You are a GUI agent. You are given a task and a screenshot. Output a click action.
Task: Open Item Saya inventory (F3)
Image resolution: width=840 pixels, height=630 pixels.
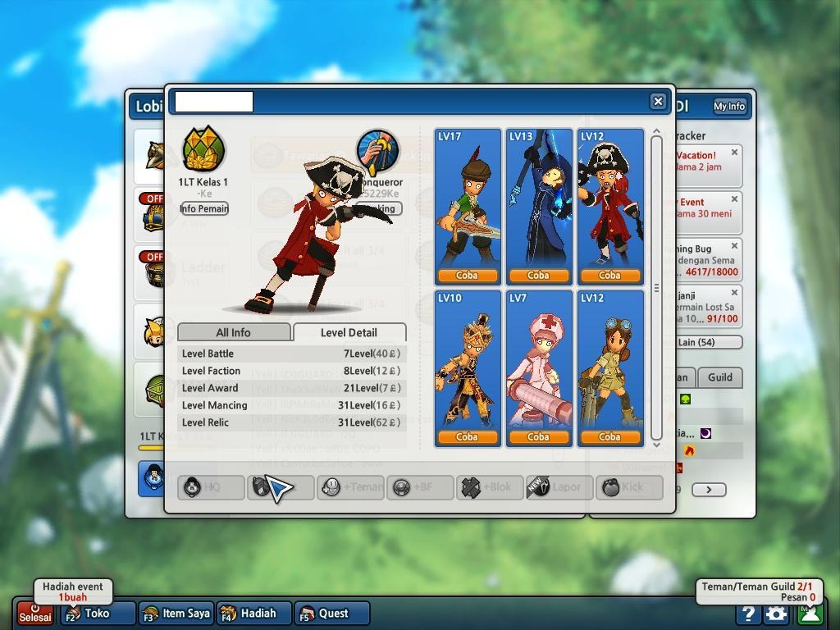176,614
